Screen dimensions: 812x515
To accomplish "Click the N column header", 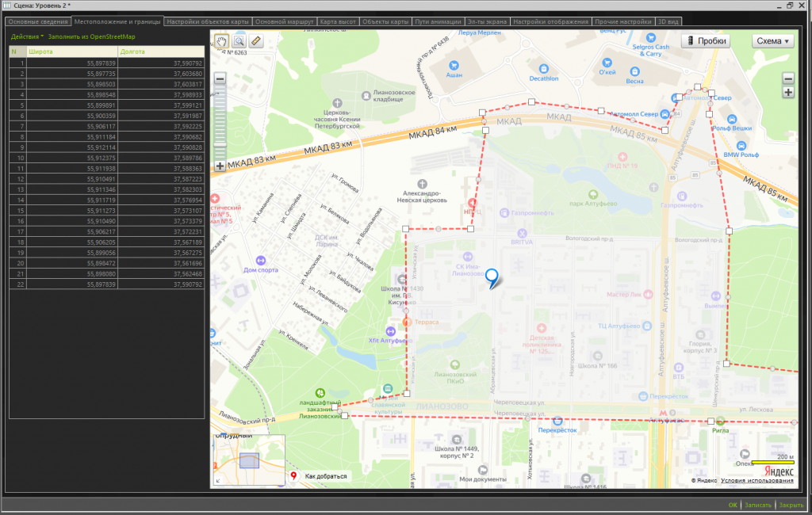I will point(17,51).
